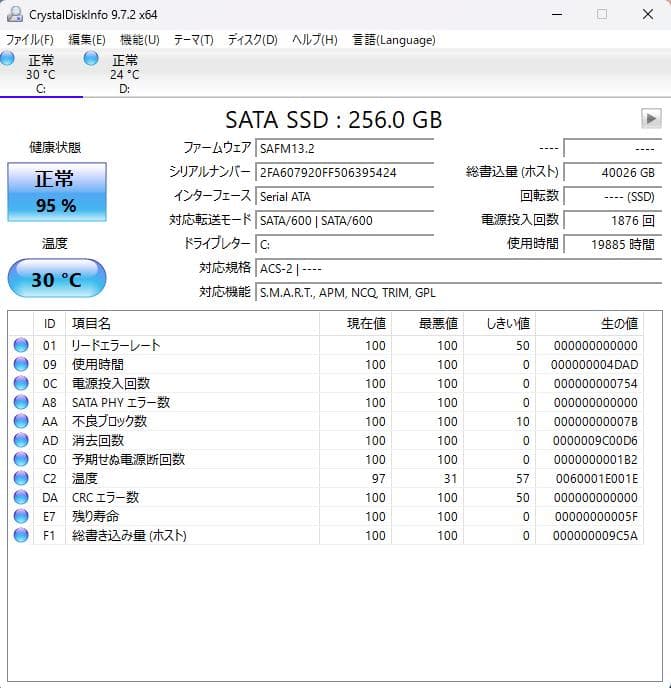Click threshold value 10 in 不良ブロック数 row
The width and height of the screenshot is (671, 688).
pyautogui.click(x=522, y=422)
